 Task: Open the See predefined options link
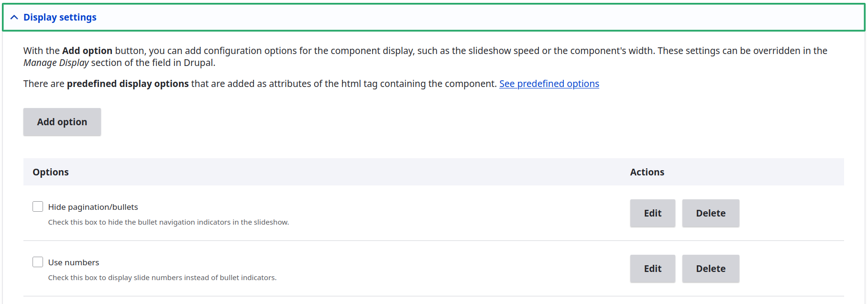549,84
